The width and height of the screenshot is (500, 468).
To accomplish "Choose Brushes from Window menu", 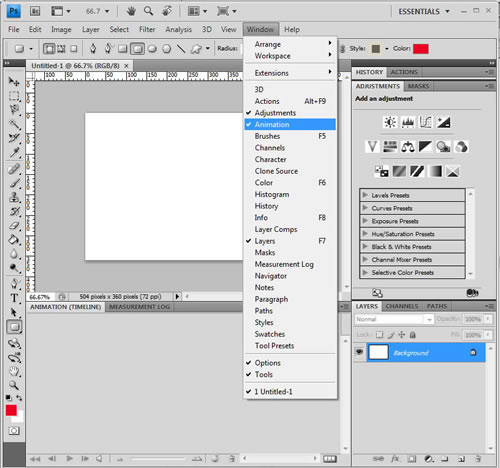I will point(290,136).
